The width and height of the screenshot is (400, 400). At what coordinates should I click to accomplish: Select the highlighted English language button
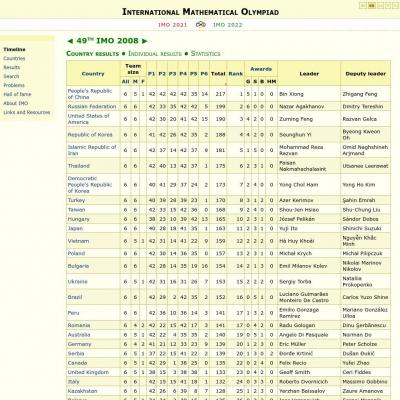pos(372,5)
